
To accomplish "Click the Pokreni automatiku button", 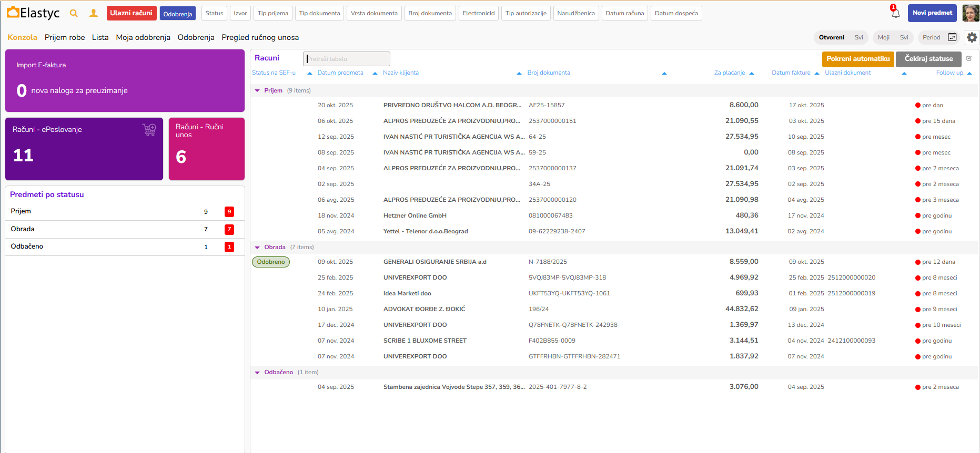I will (857, 59).
